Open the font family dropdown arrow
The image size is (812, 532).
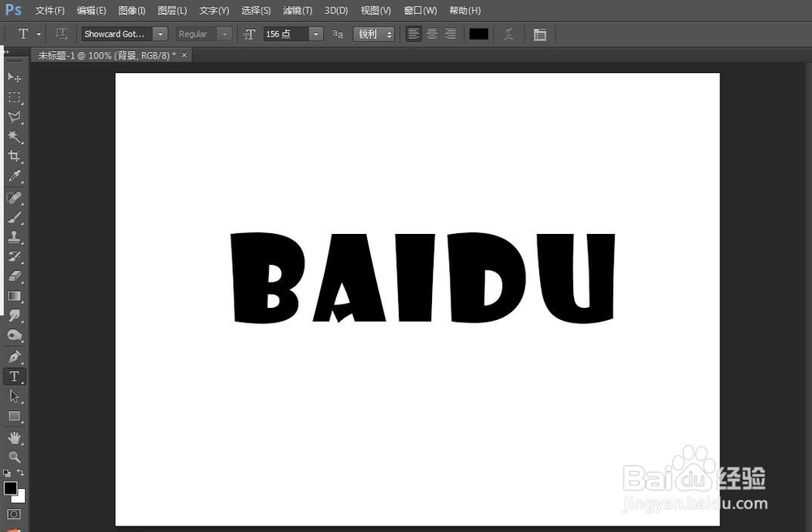pos(160,34)
